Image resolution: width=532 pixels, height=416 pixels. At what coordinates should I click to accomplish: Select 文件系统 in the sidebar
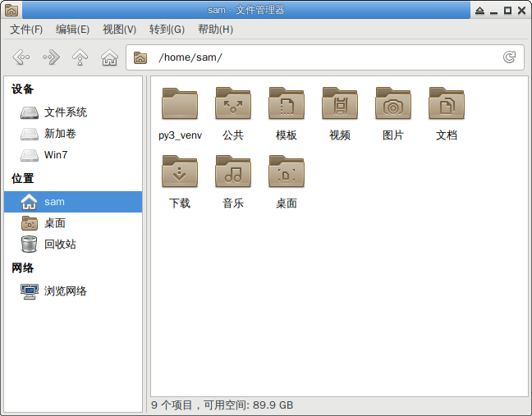tap(66, 112)
